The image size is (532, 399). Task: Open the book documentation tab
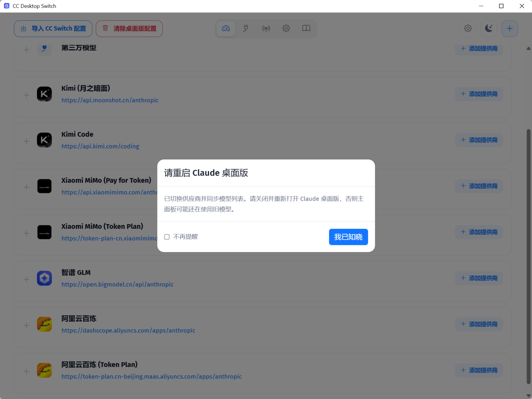point(306,29)
